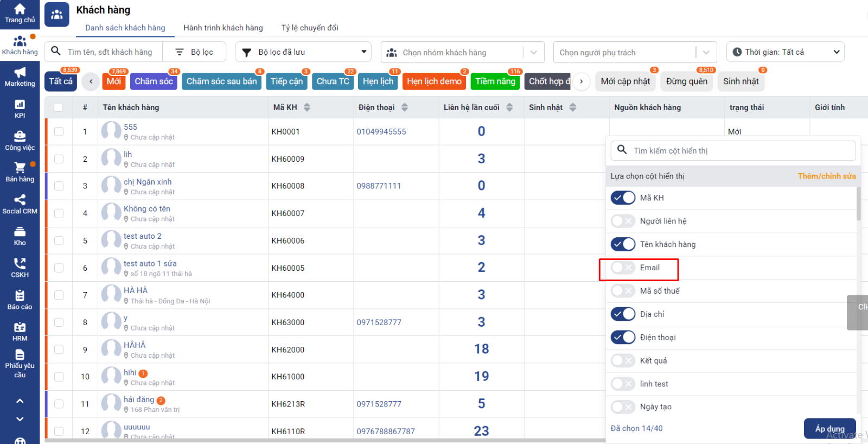Disable the Địa chỉ column toggle
The image size is (868, 444).
(x=622, y=314)
